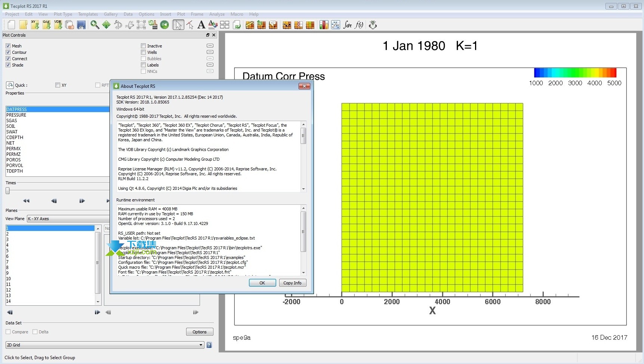Open the Plot Type menu
The width and height of the screenshot is (644, 364).
63,14
